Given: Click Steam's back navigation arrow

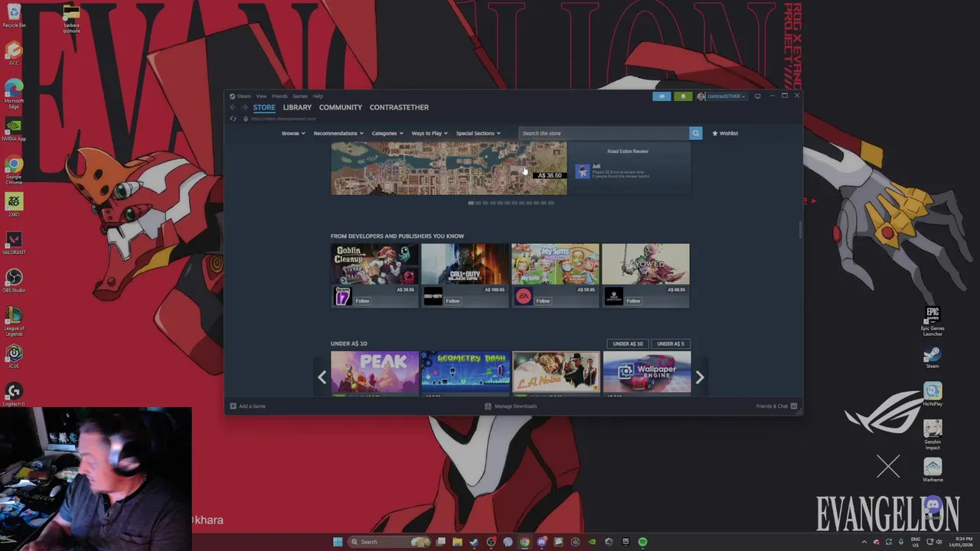Looking at the screenshot, I should click(x=233, y=107).
